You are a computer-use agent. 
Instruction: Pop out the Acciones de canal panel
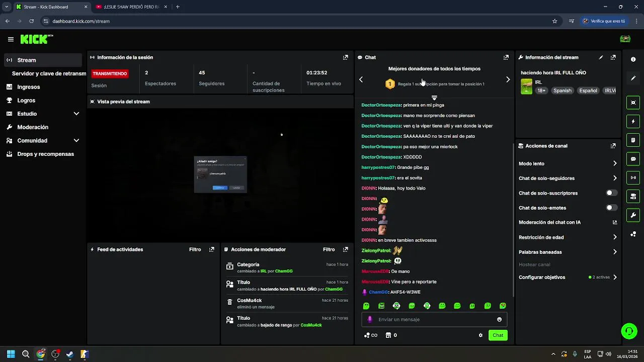click(613, 146)
